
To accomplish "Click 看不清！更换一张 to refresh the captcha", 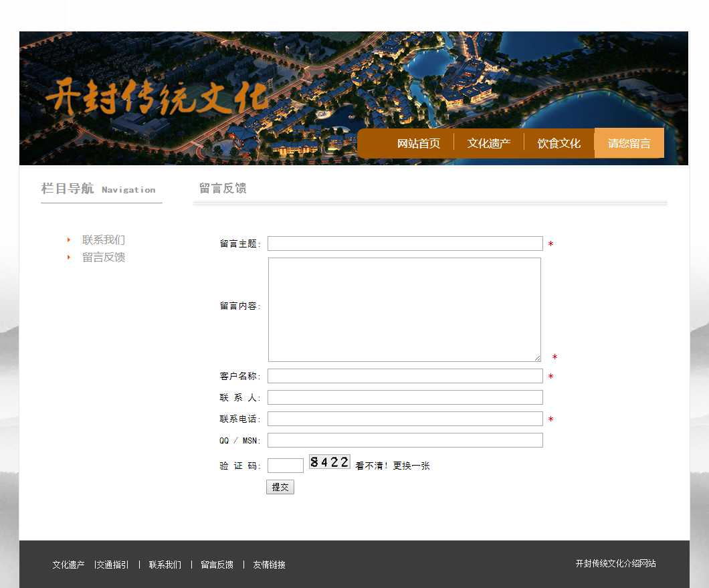I will pos(393,466).
